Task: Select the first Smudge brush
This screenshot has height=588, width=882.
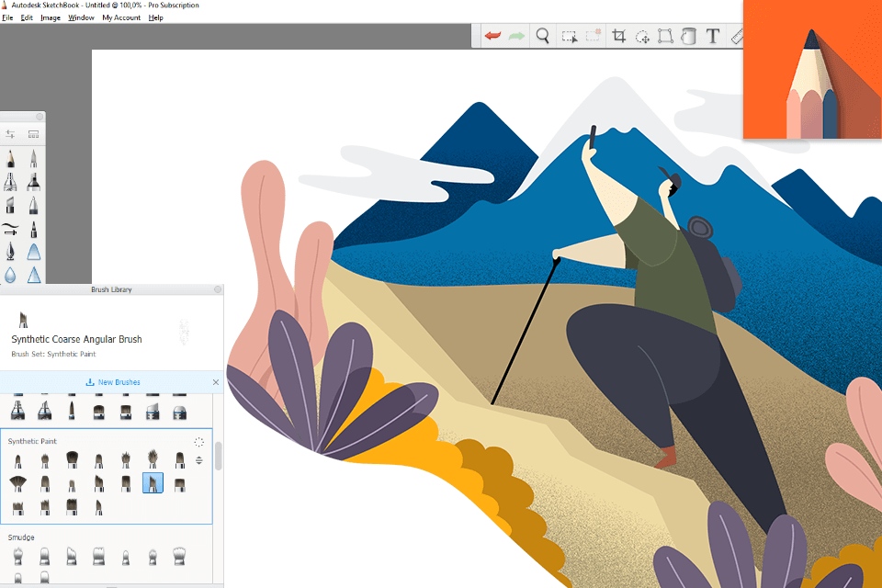Action: click(x=17, y=556)
